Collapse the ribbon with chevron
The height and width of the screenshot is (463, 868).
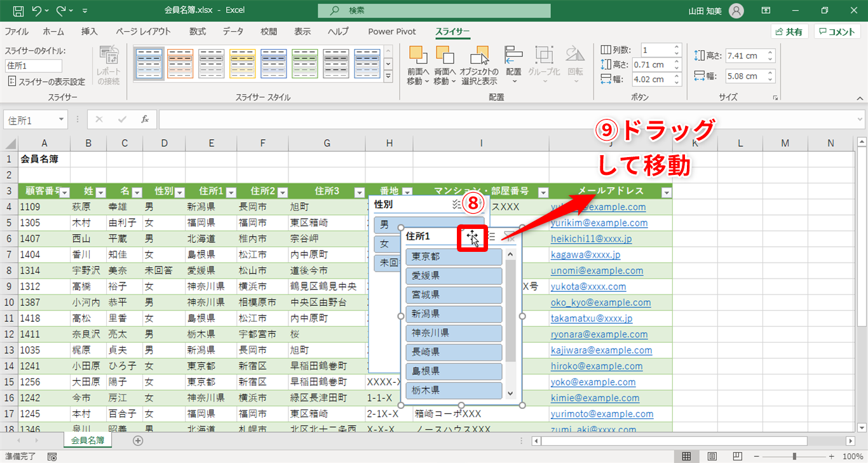pos(860,98)
